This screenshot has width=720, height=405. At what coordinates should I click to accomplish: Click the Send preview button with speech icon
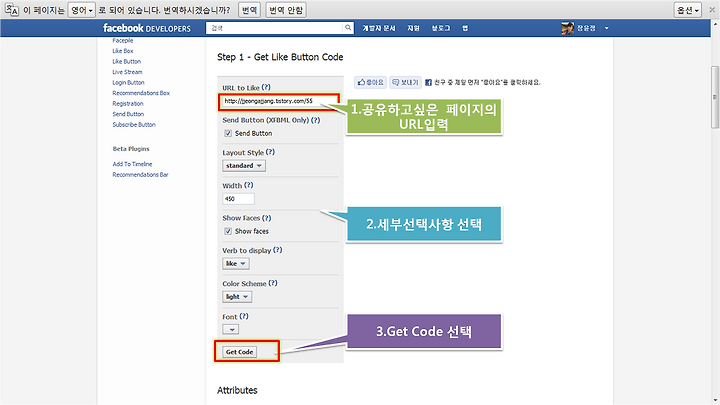pos(405,82)
